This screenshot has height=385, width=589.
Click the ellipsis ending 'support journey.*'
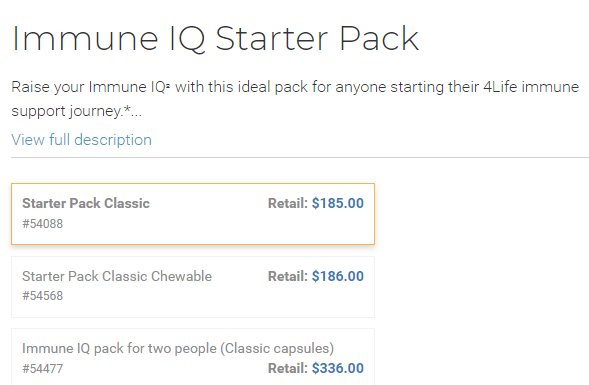[x=137, y=115]
